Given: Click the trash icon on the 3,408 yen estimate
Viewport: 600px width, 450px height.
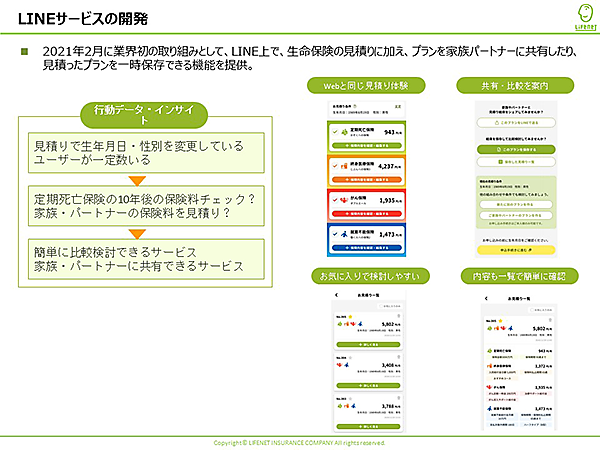Looking at the screenshot, I should [x=399, y=357].
